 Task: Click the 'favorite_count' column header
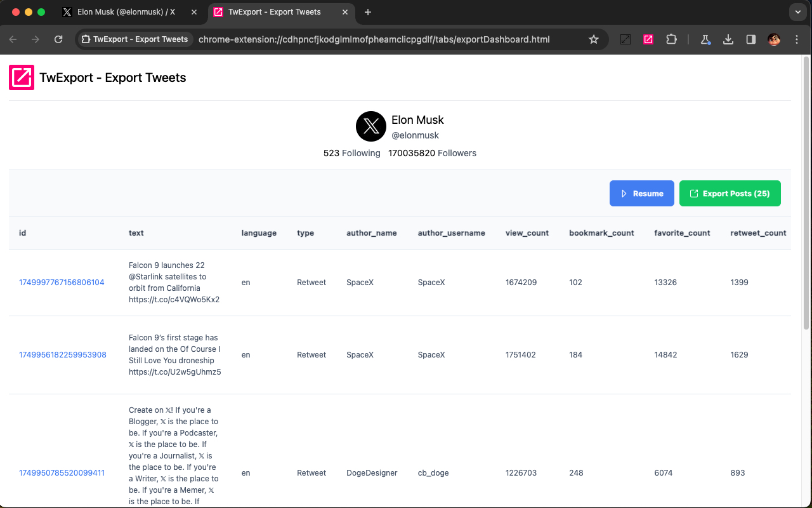pyautogui.click(x=683, y=233)
